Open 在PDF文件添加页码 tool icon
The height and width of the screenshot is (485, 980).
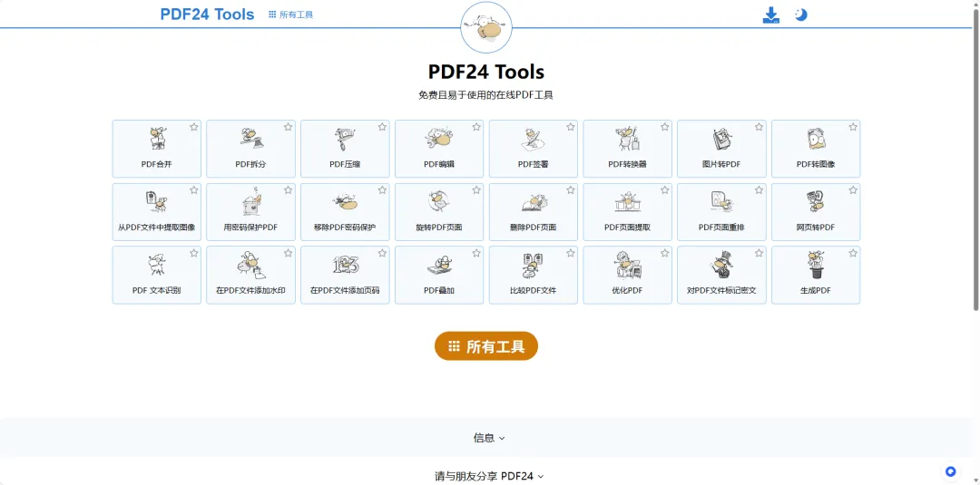pyautogui.click(x=345, y=265)
